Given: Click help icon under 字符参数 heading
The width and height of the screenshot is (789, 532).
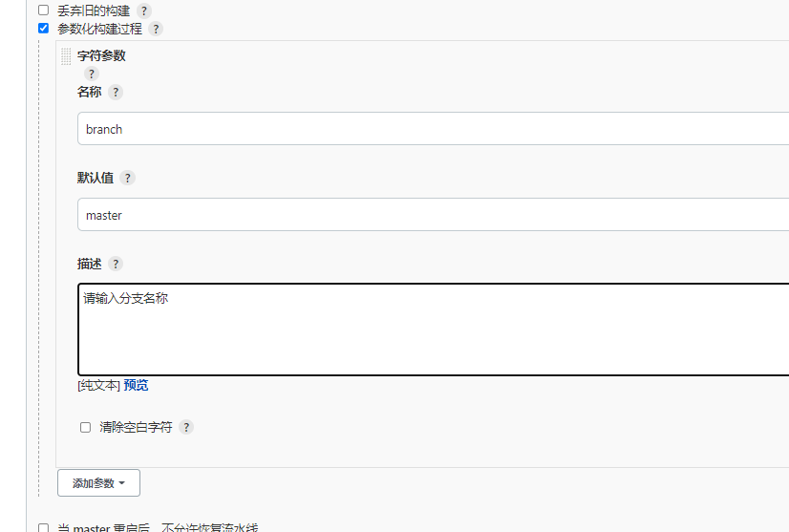Looking at the screenshot, I should pos(91,74).
